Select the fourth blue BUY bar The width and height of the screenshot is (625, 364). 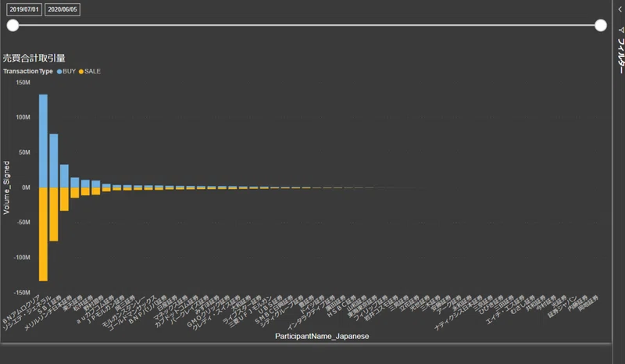(75, 182)
